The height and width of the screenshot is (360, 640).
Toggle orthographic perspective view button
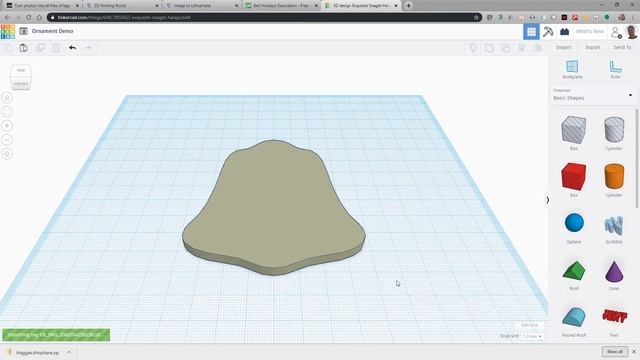coord(7,154)
